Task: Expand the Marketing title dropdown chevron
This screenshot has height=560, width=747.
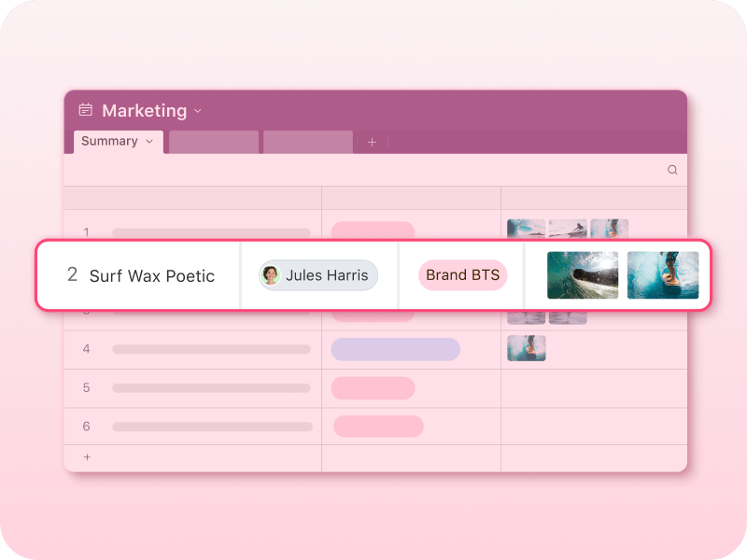Action: [x=198, y=111]
